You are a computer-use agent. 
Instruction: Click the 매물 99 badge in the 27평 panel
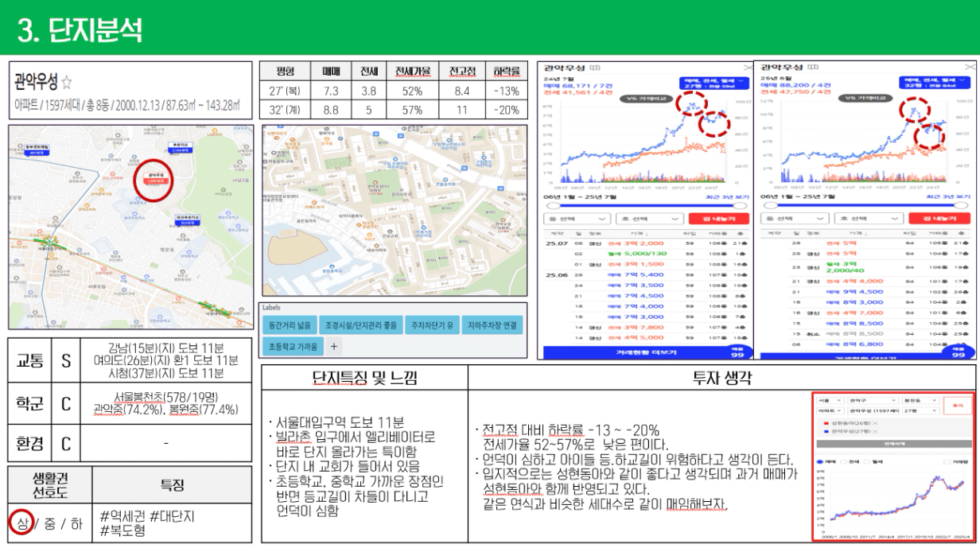(737, 354)
